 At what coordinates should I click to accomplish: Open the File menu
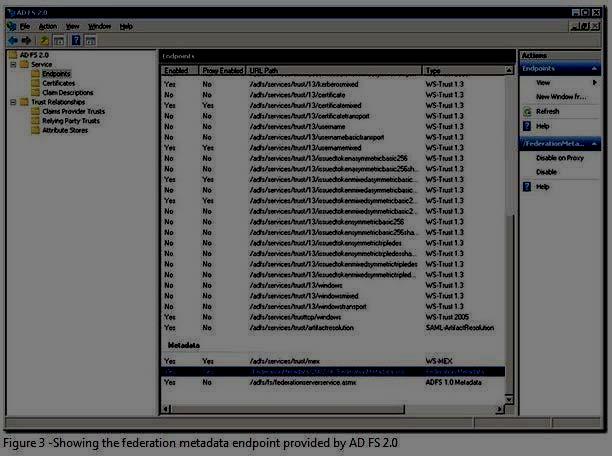[x=25, y=27]
